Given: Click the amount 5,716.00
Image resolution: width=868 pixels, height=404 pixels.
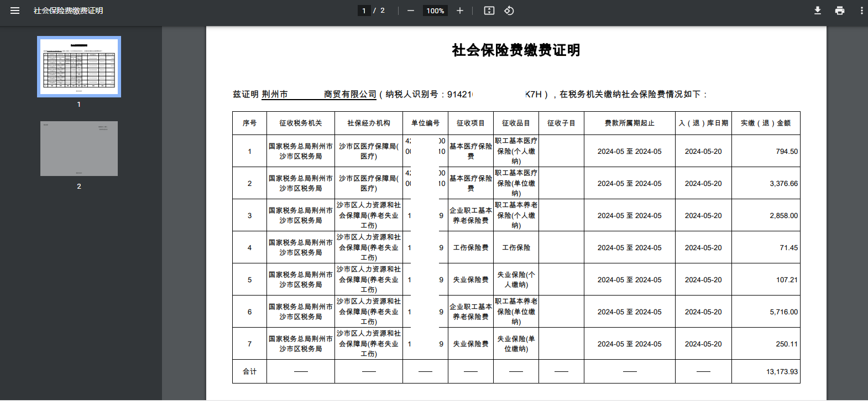Looking at the screenshot, I should click(784, 312).
